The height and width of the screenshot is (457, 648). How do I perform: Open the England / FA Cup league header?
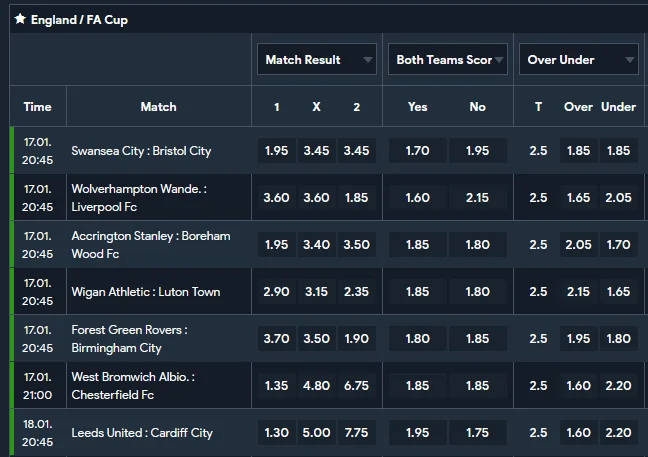80,19
